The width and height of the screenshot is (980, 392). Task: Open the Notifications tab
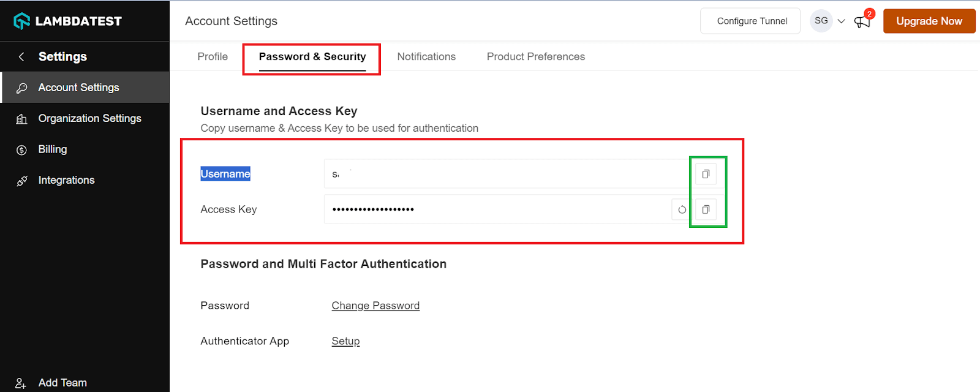426,56
